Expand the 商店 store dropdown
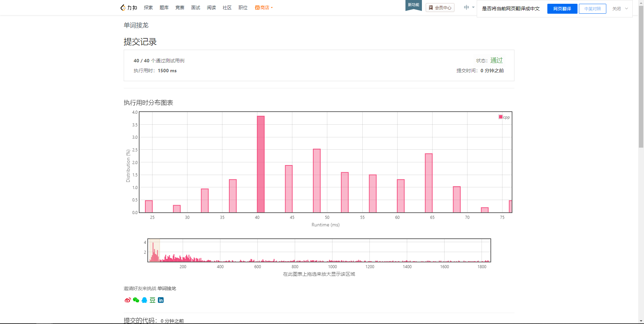Image resolution: width=644 pixels, height=324 pixels. tap(264, 8)
